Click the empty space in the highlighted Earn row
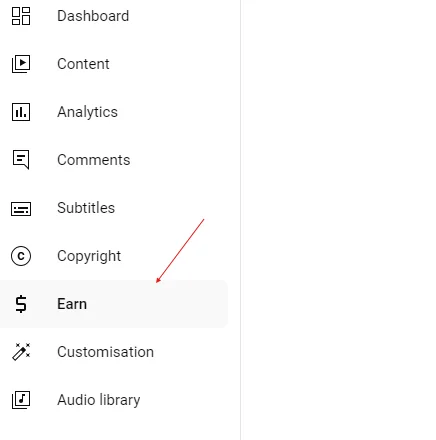This screenshot has height=440, width=436. point(157,305)
